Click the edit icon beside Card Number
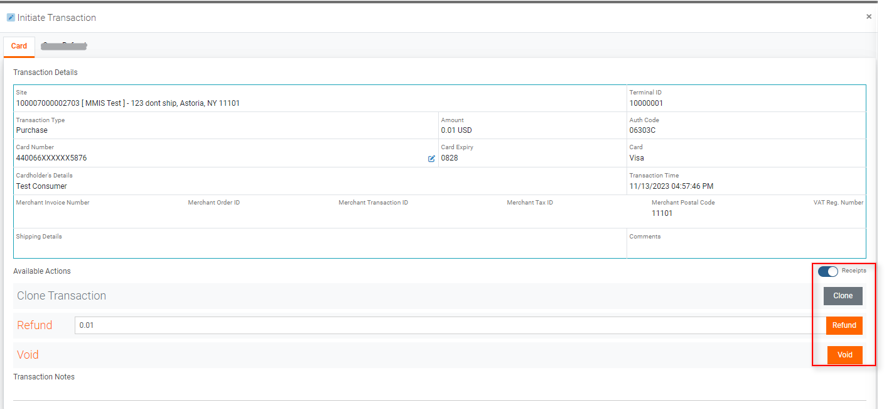The height and width of the screenshot is (414, 889). point(431,159)
